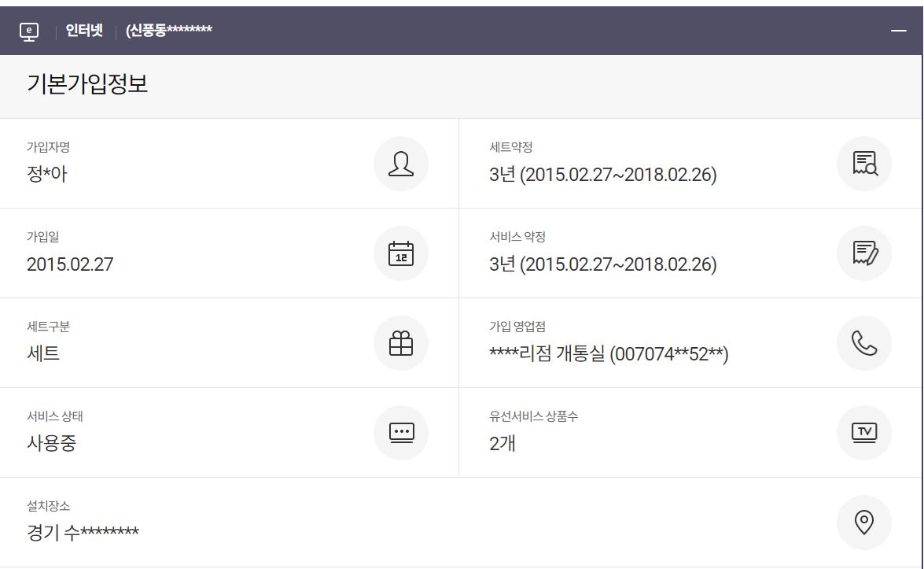Click the 세트약정 3년 contract period text
This screenshot has height=569, width=924.
click(603, 175)
